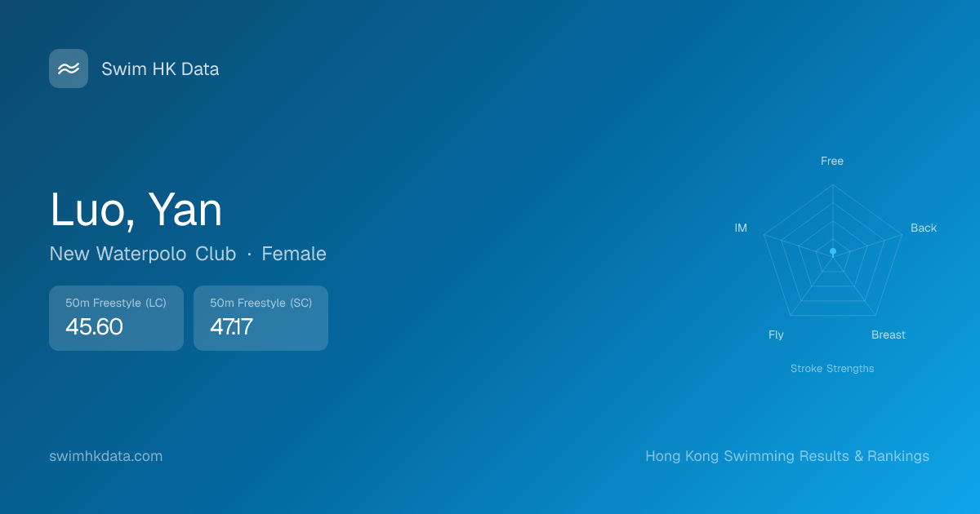Visit the swimhkdata.com link
Screen dimensions: 980x514
tap(106, 456)
